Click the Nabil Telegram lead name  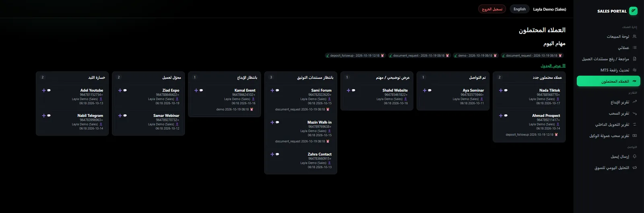[x=90, y=116]
